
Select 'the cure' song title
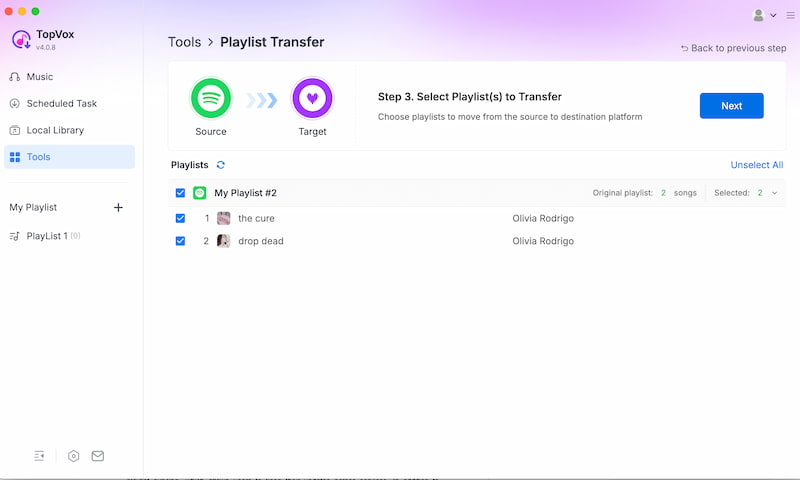(256, 218)
